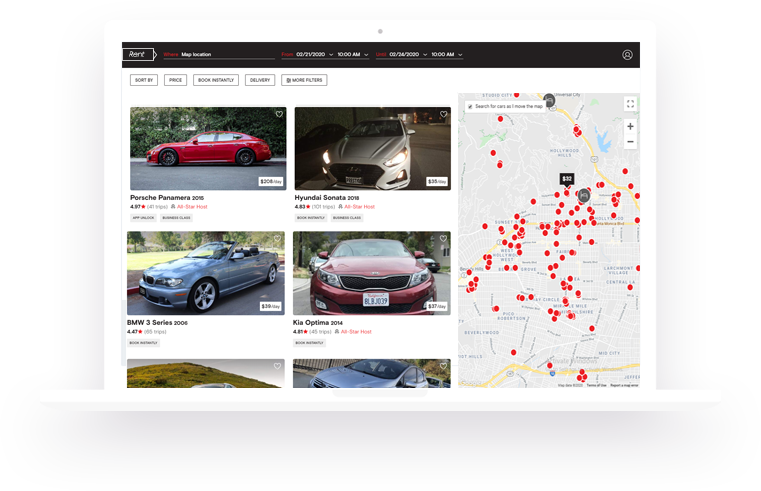The height and width of the screenshot is (491, 761).
Task: Favorite the Hyundai Sonata with heart icon
Action: click(443, 114)
